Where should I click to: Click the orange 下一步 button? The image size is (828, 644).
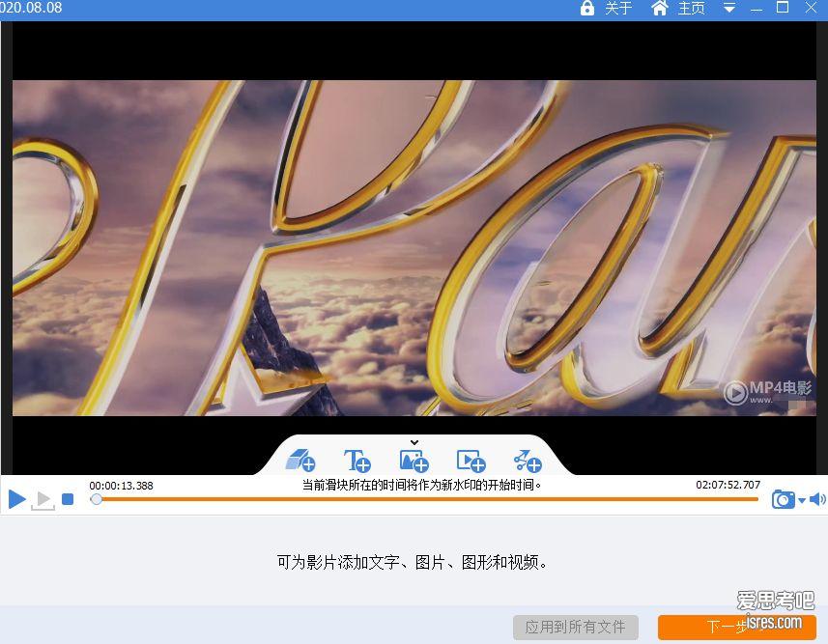736,628
